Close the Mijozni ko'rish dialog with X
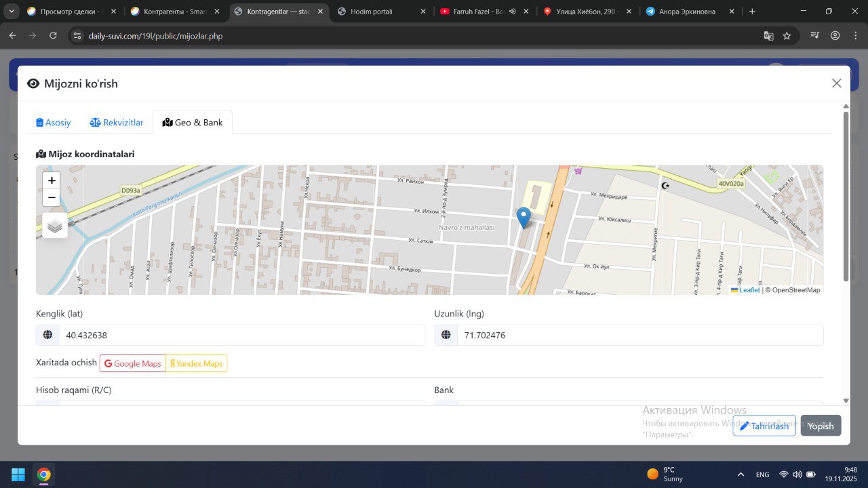The height and width of the screenshot is (488, 868). click(x=836, y=83)
